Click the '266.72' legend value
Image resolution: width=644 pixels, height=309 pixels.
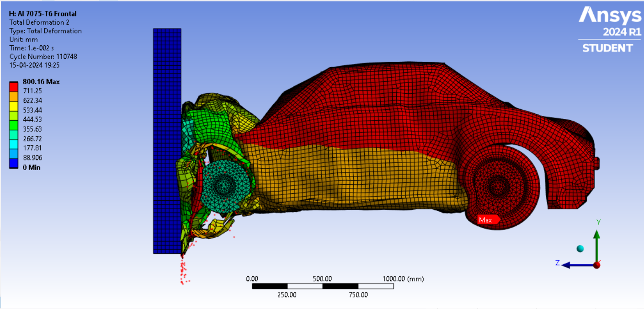click(x=32, y=139)
